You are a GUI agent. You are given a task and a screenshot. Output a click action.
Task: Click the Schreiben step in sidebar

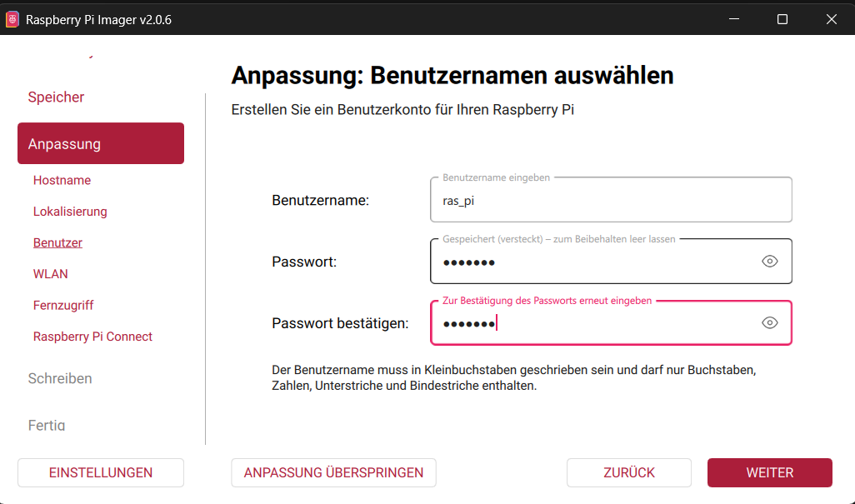pyautogui.click(x=60, y=378)
